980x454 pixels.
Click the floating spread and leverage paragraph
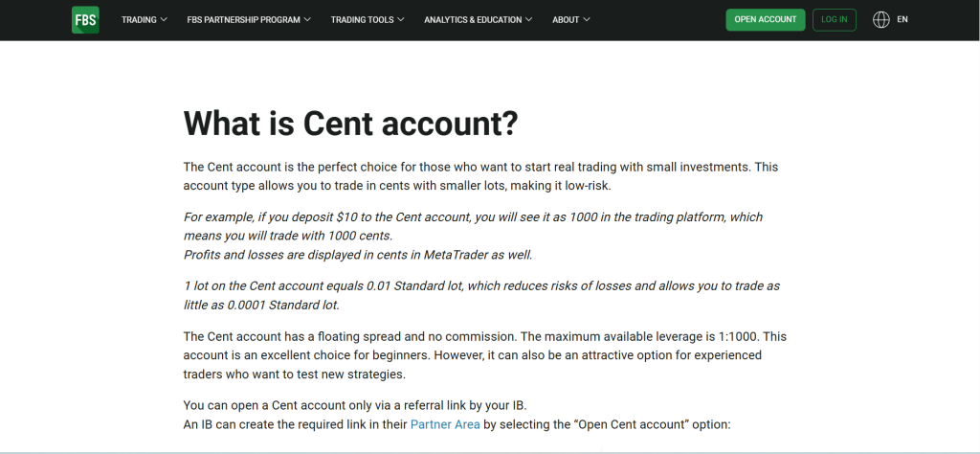pyautogui.click(x=484, y=355)
